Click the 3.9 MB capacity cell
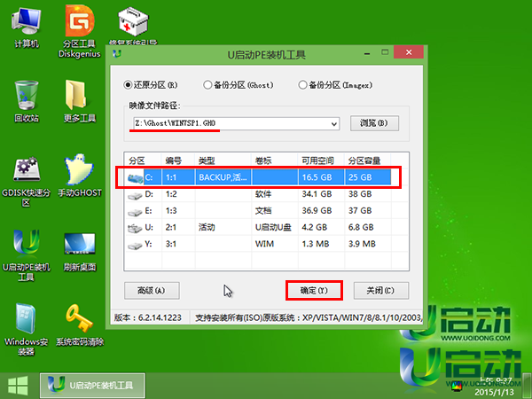 pyautogui.click(x=362, y=244)
